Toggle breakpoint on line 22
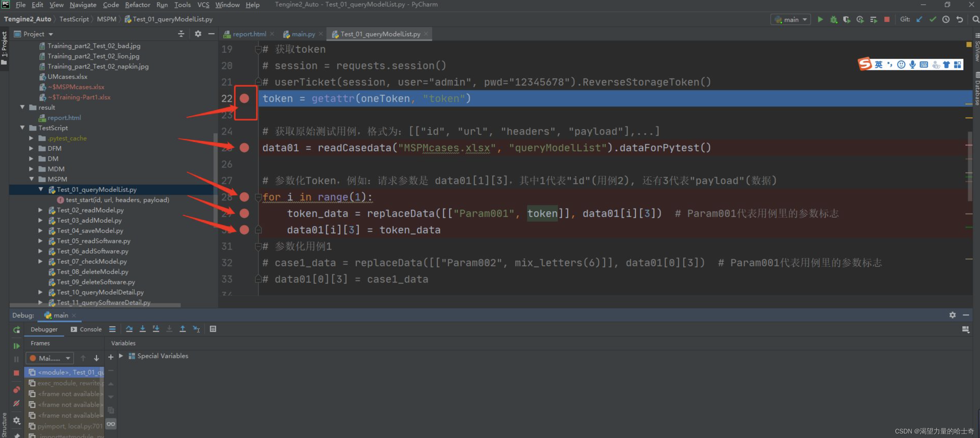 [x=244, y=99]
